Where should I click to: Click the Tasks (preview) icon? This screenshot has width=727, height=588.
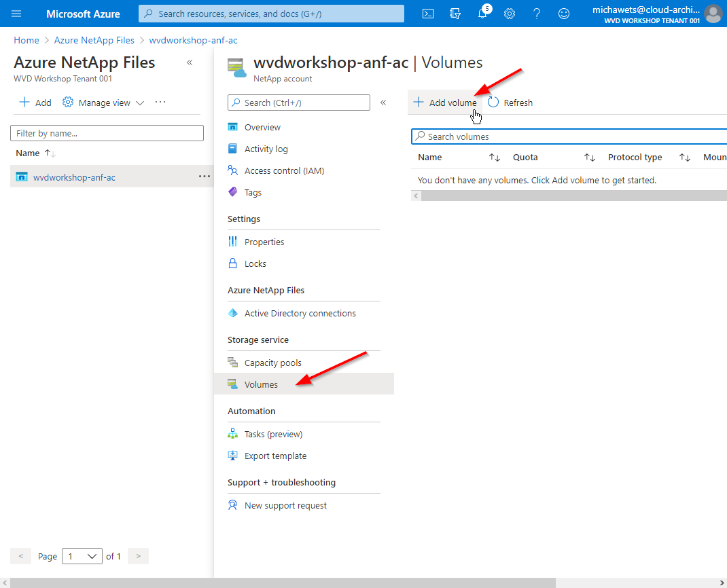click(x=233, y=434)
